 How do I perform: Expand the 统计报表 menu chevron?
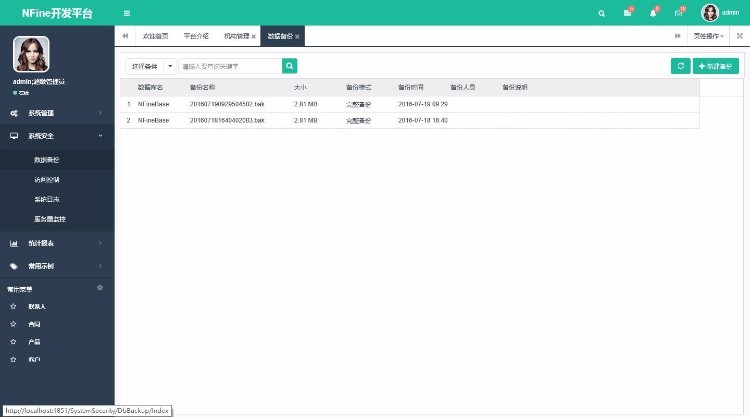100,243
